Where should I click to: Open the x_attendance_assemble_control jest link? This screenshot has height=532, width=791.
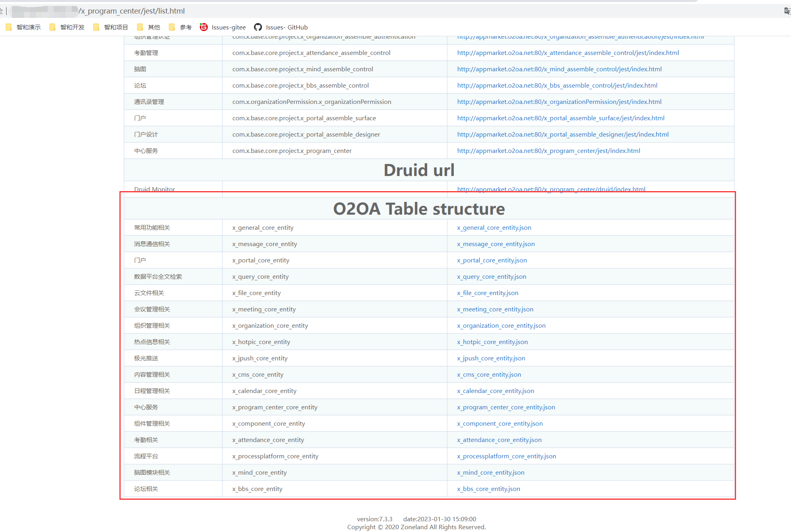click(x=568, y=53)
